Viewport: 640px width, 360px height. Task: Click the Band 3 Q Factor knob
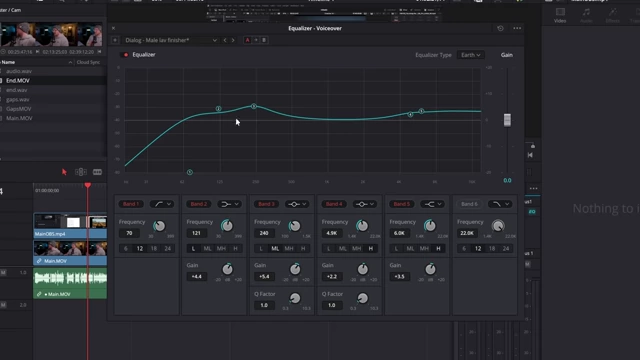[x=295, y=298]
